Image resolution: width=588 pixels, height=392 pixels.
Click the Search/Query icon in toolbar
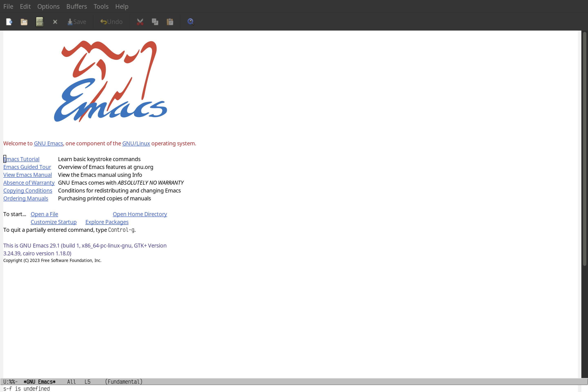point(190,21)
